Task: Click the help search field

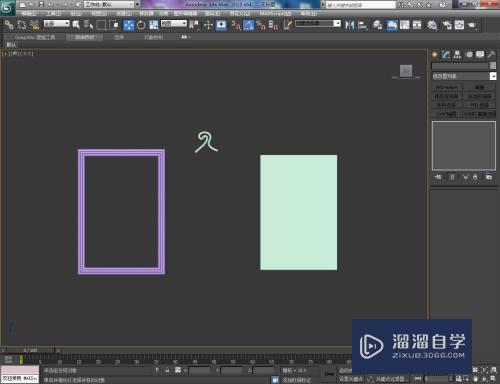Action: tap(361, 5)
